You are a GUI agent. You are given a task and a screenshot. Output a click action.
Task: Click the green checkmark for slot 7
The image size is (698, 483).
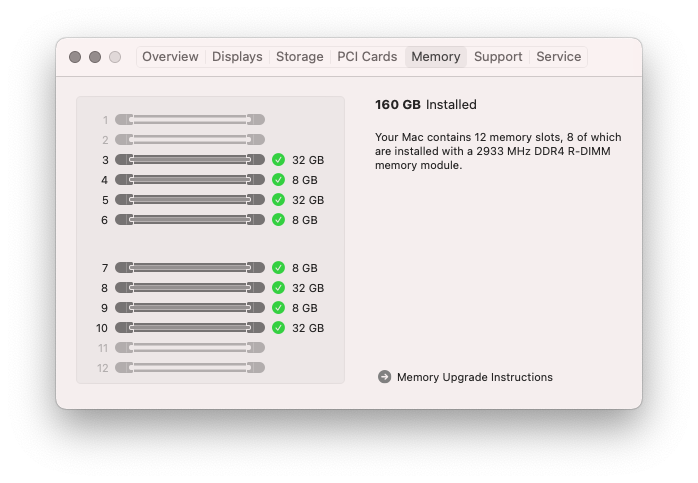tap(278, 268)
